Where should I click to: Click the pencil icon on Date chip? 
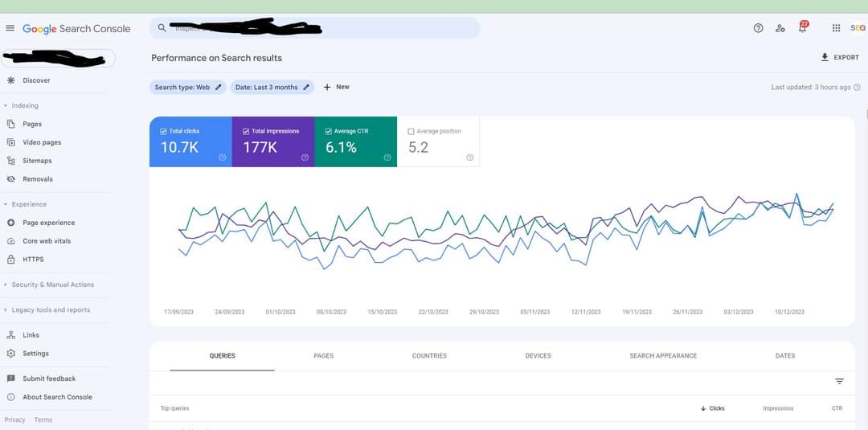pyautogui.click(x=306, y=87)
